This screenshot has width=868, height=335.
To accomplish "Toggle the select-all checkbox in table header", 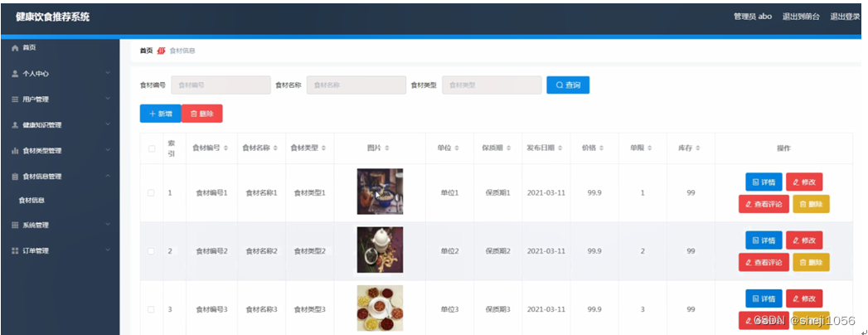I will point(152,148).
